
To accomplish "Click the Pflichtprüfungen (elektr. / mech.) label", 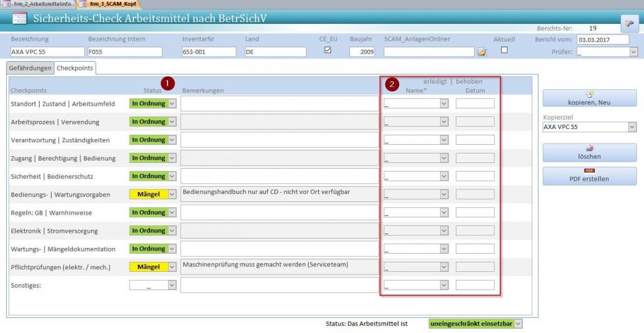I will click(x=61, y=268).
